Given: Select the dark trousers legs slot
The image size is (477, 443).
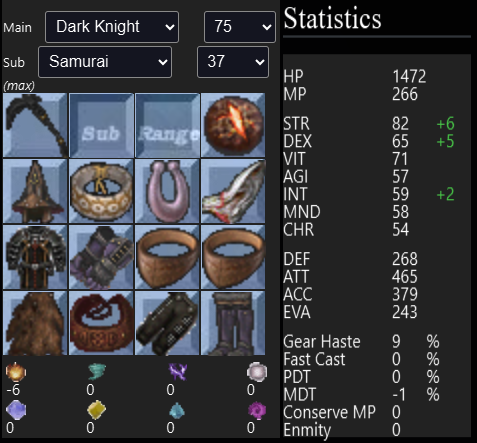Looking at the screenshot, I should pyautogui.click(x=167, y=323).
